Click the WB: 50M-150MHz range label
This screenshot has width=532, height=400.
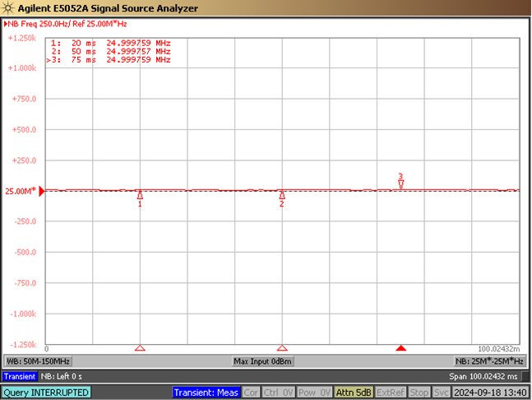[38, 361]
